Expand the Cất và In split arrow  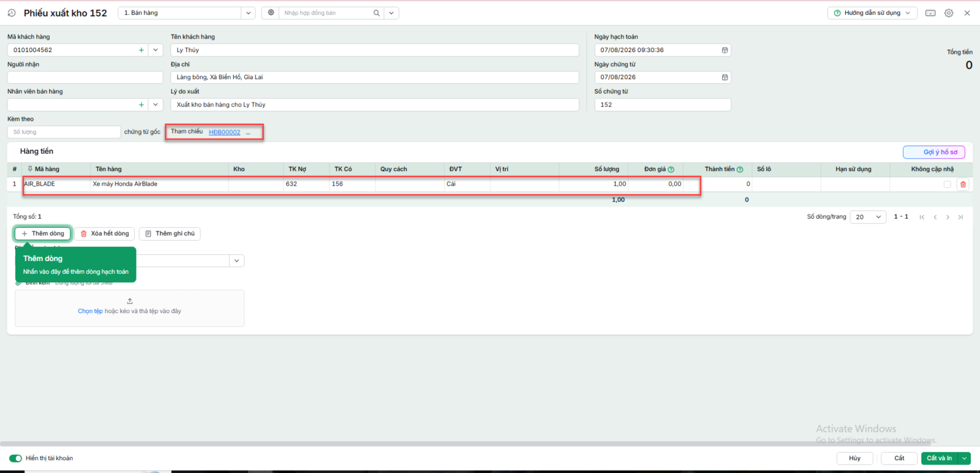tap(965, 458)
